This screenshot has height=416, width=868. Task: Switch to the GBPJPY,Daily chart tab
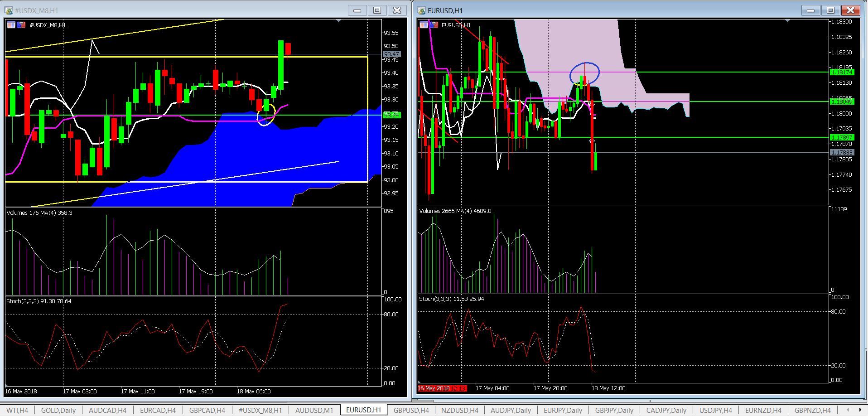click(x=614, y=410)
